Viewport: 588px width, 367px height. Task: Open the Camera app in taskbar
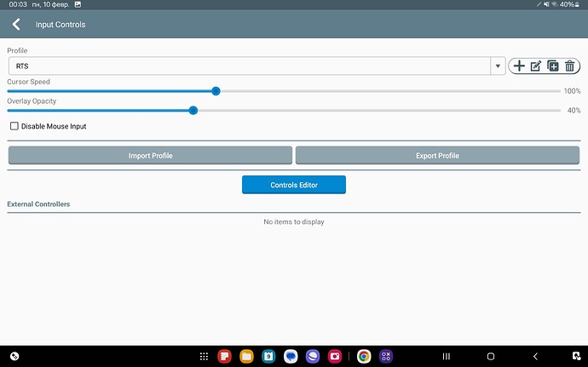click(x=335, y=356)
